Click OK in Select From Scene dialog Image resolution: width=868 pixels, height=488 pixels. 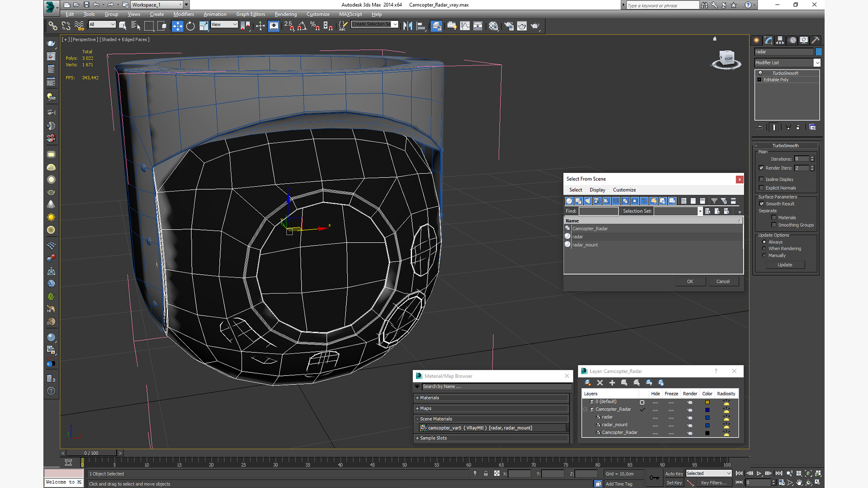pos(690,282)
